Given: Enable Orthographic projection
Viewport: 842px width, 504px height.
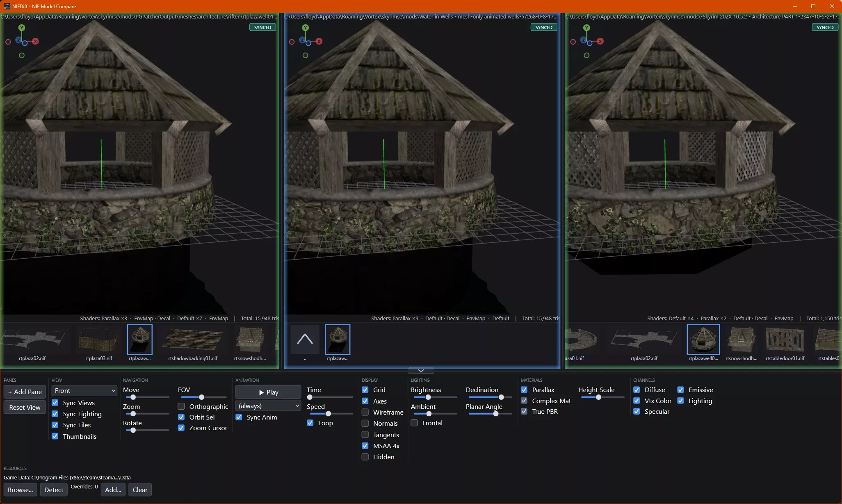Looking at the screenshot, I should point(181,406).
